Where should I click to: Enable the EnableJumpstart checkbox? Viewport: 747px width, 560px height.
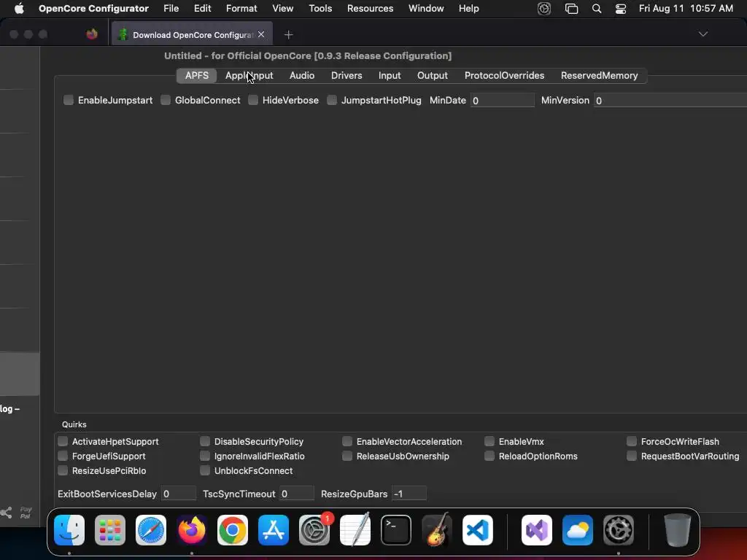pos(69,100)
